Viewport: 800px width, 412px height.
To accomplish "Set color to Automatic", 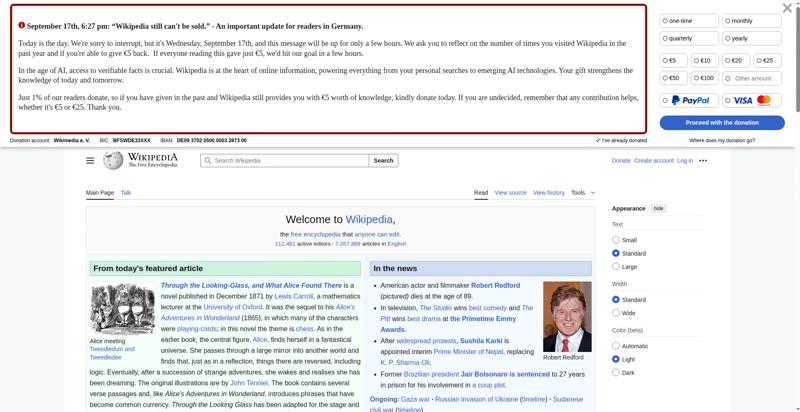I will pyautogui.click(x=616, y=346).
